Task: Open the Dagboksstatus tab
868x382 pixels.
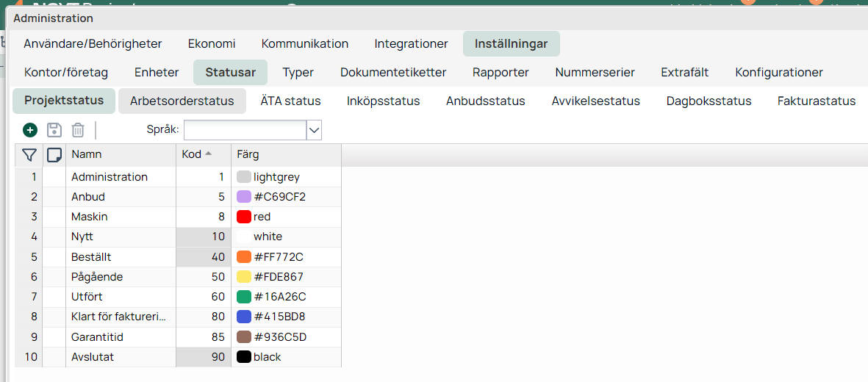Action: point(709,101)
